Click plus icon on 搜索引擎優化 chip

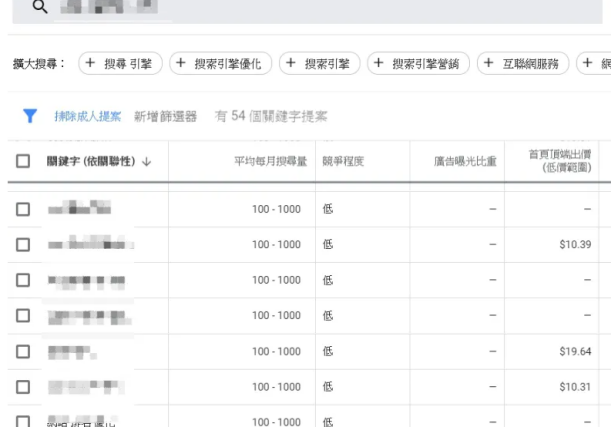pos(180,63)
